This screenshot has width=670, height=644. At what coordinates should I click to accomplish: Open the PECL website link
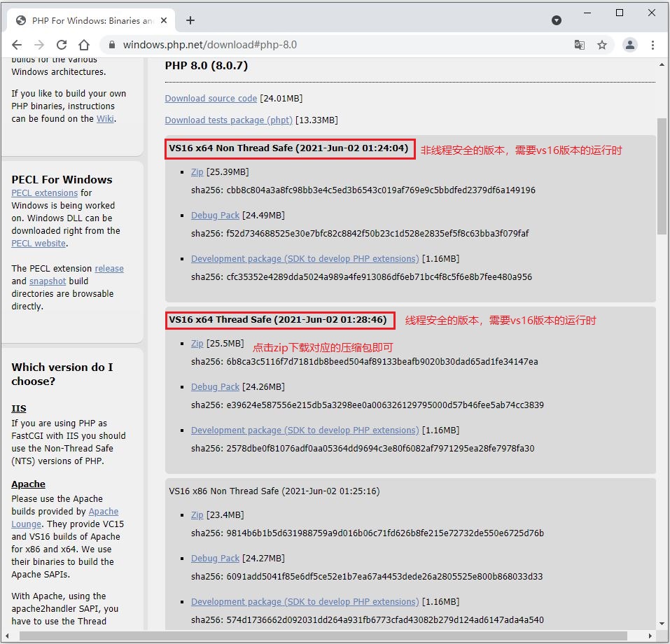(39, 244)
